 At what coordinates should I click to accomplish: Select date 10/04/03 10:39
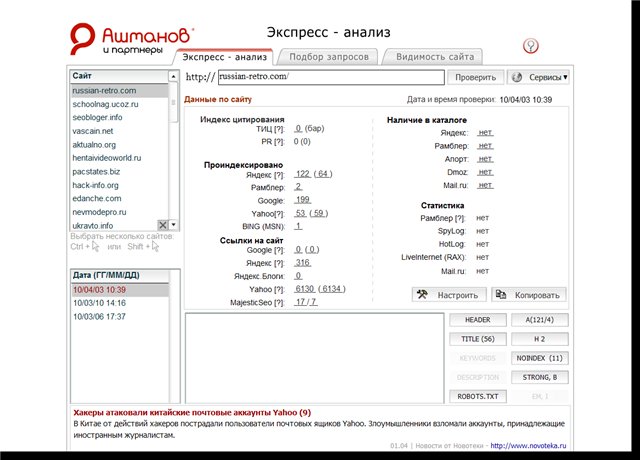point(120,290)
